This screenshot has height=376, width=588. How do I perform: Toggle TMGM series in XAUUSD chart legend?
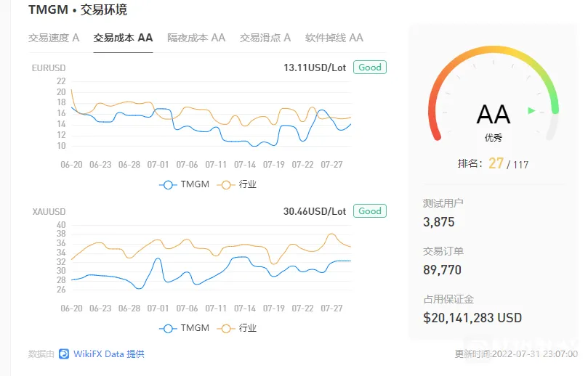184,328
